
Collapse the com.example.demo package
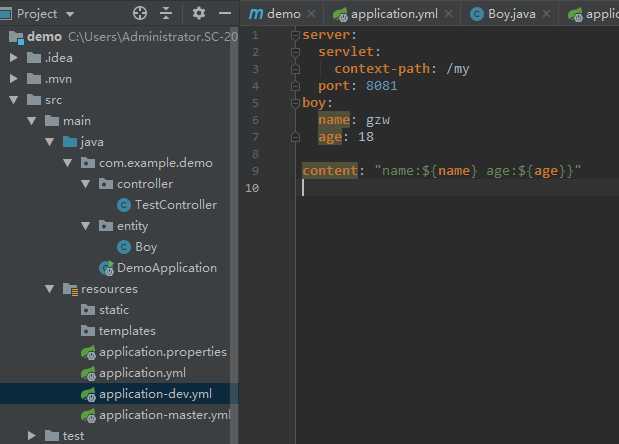(x=68, y=163)
